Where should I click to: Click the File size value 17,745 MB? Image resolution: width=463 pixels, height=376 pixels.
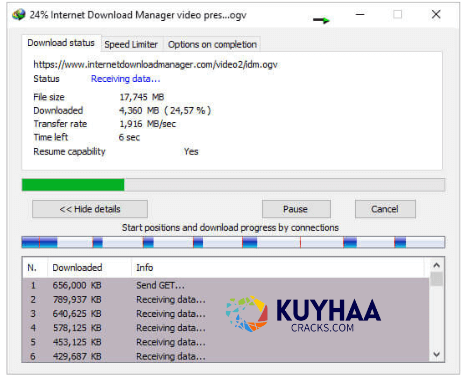pyautogui.click(x=142, y=97)
